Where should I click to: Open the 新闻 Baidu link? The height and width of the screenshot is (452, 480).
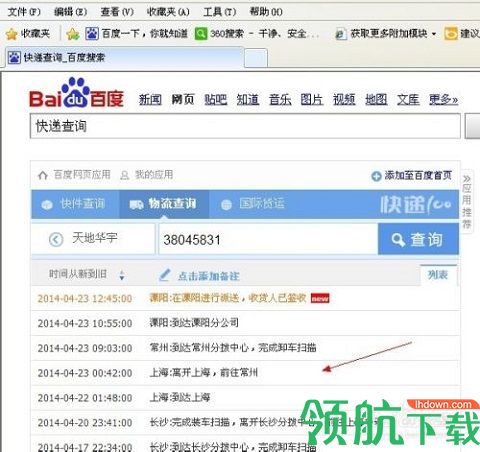(150, 100)
